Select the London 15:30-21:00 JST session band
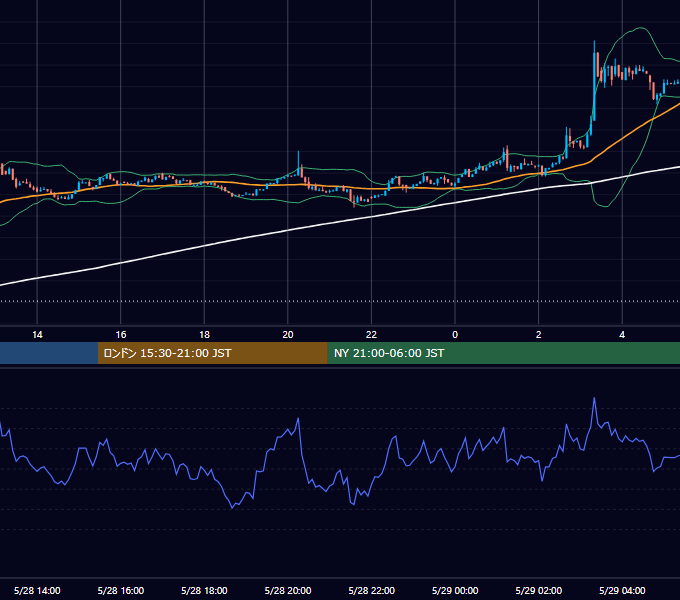The image size is (680, 600). 212,353
